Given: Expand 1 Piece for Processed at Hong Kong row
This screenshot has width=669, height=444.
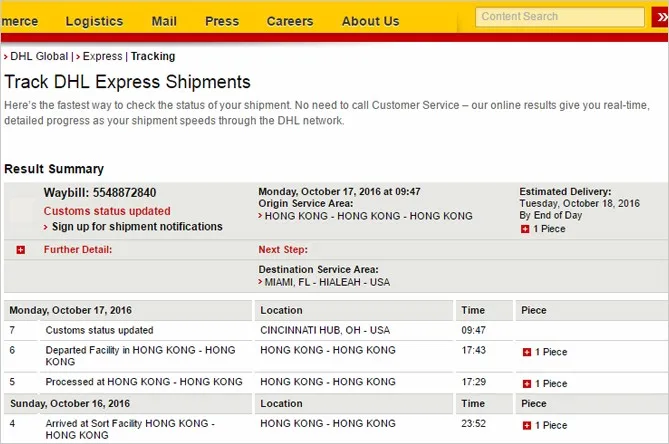Looking at the screenshot, I should 527,384.
